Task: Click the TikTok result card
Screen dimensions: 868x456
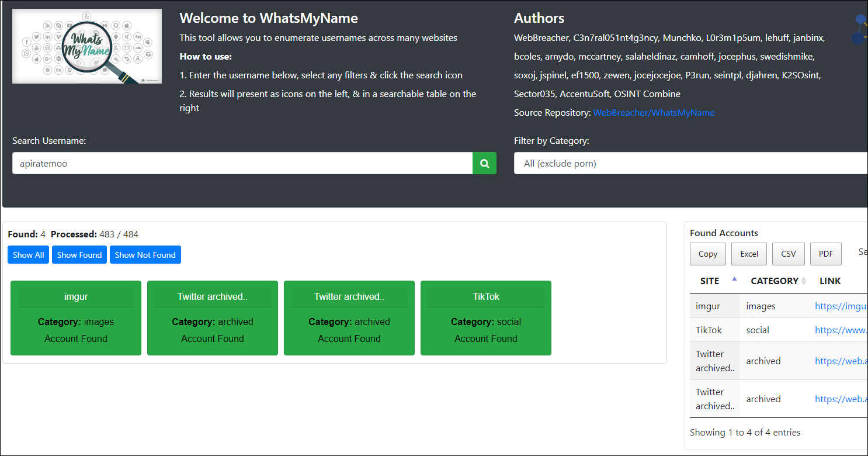Action: pos(486,318)
